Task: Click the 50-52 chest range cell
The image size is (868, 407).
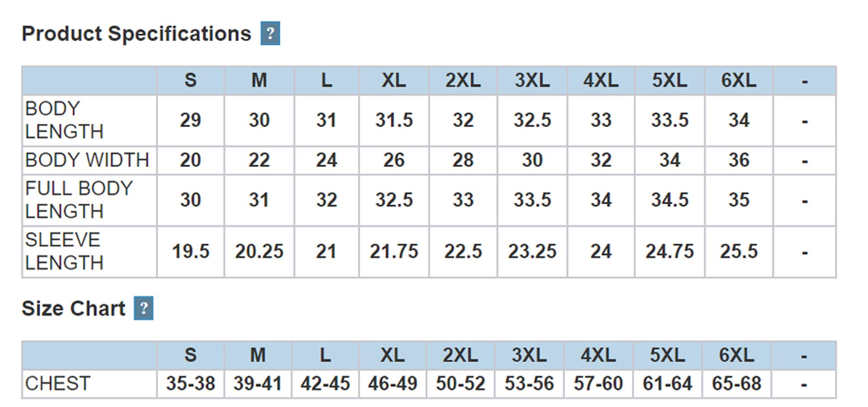Action: [460, 384]
